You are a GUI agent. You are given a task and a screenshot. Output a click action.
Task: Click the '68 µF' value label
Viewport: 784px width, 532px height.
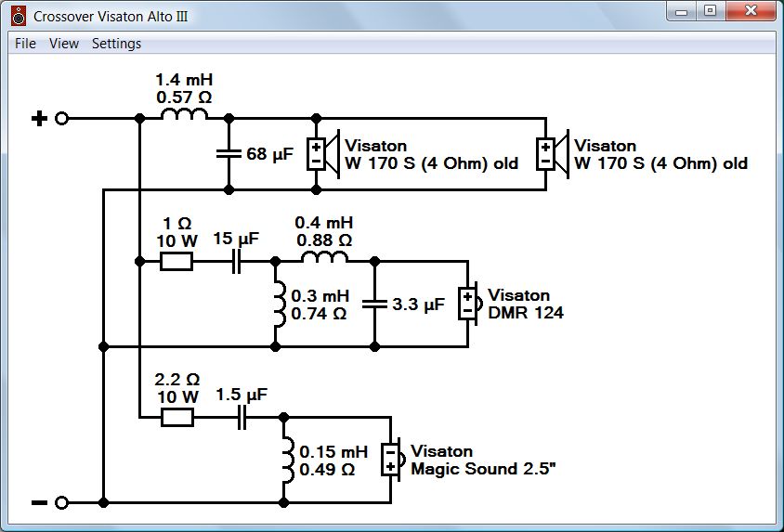pos(269,154)
